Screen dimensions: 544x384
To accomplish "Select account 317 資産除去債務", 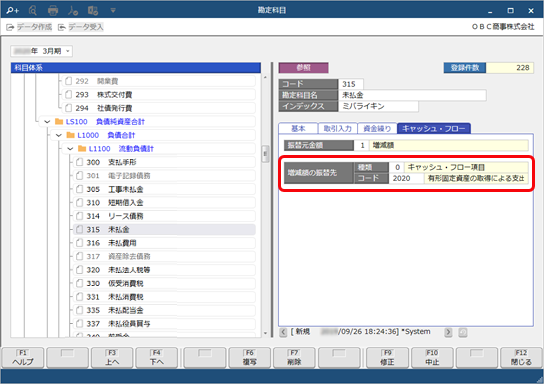I will click(x=164, y=256).
